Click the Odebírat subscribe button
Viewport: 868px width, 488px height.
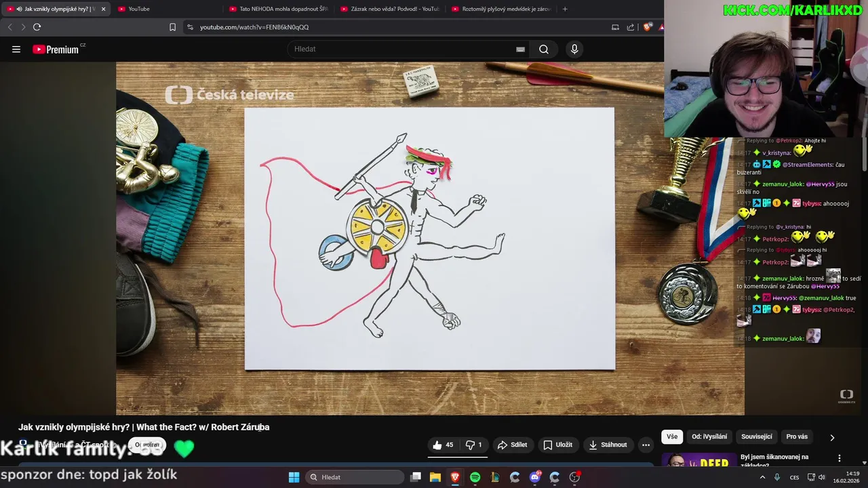coord(146,445)
